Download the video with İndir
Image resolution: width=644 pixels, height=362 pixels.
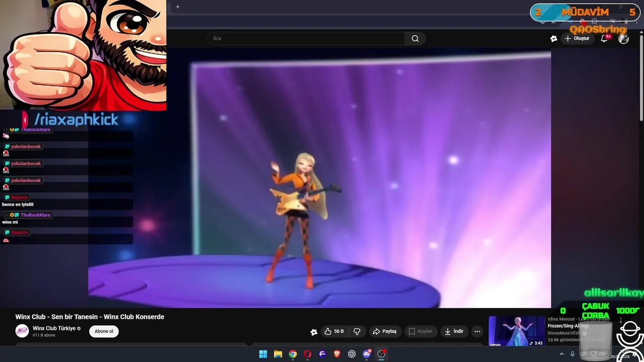click(x=454, y=331)
